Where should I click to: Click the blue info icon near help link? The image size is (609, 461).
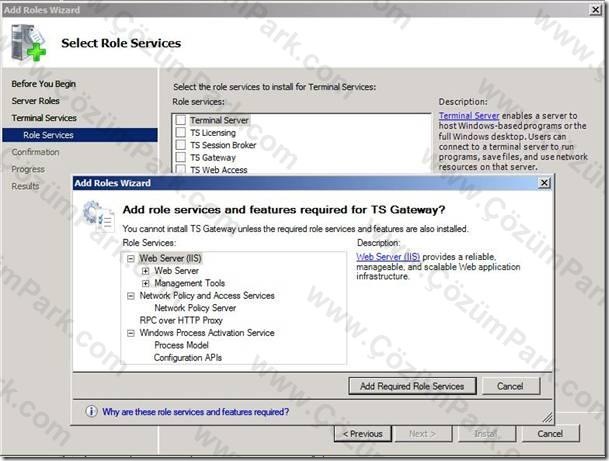click(x=91, y=411)
